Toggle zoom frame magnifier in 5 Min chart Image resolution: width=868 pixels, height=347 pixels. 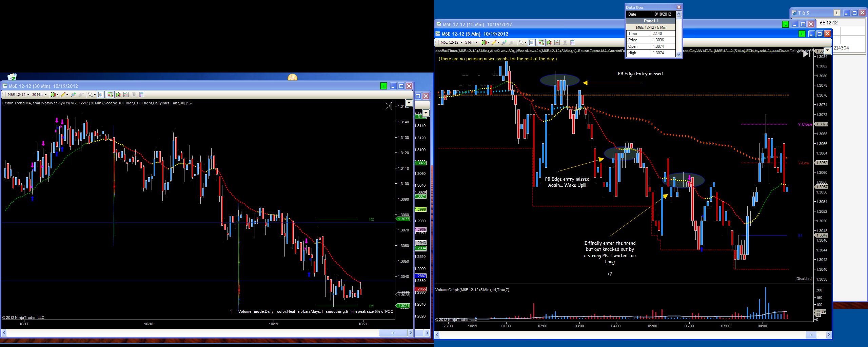[x=532, y=42]
